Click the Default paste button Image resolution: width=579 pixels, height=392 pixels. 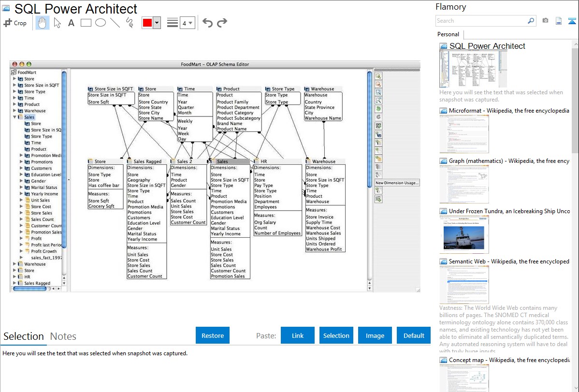point(414,335)
